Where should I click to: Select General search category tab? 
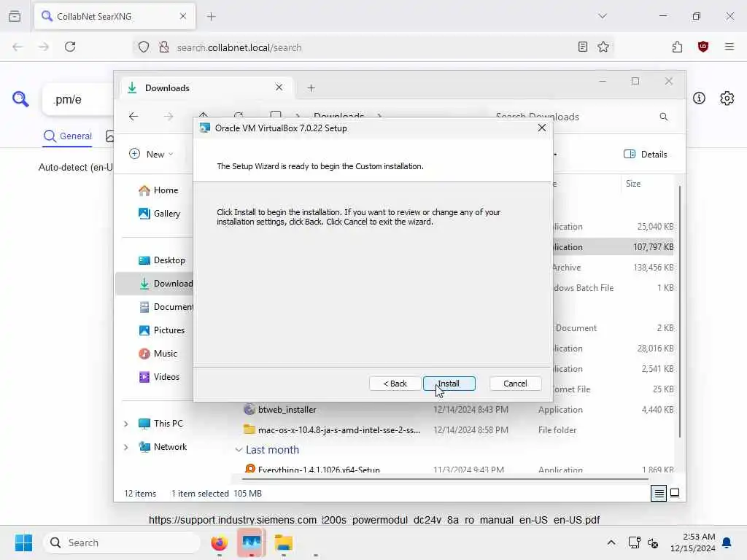click(x=67, y=136)
